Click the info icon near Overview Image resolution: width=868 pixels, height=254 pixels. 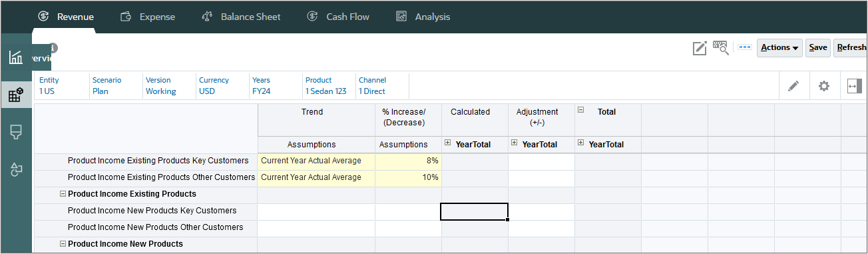(53, 48)
